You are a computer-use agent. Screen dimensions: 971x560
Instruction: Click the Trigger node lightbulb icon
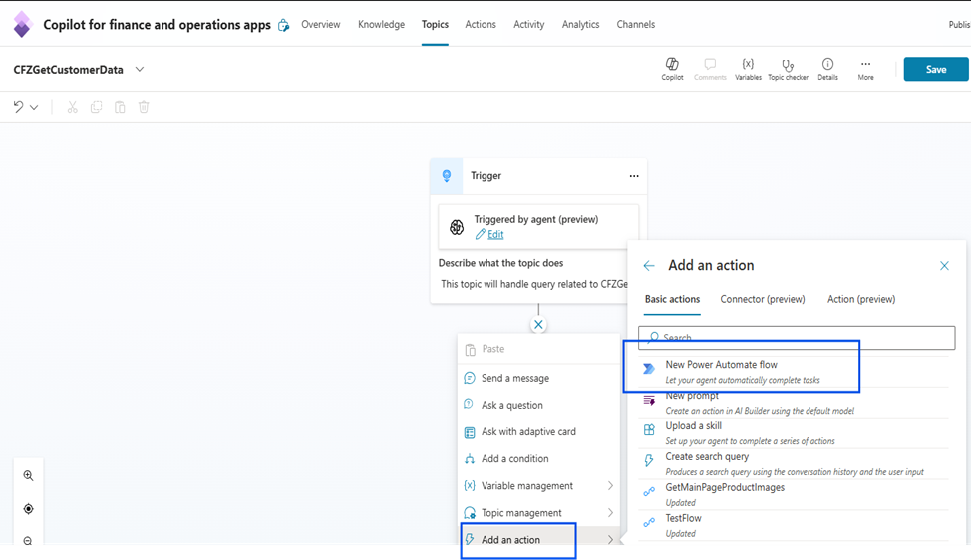point(447,176)
